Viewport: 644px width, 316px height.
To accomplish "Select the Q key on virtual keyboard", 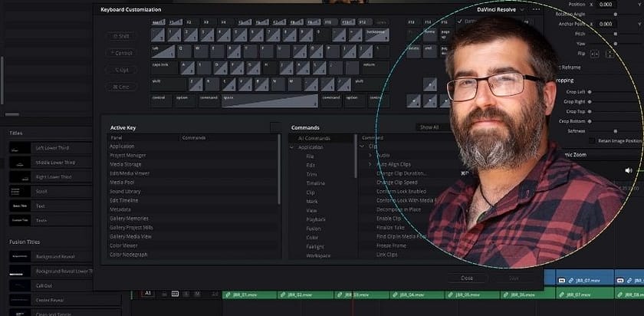I will pyautogui.click(x=184, y=51).
